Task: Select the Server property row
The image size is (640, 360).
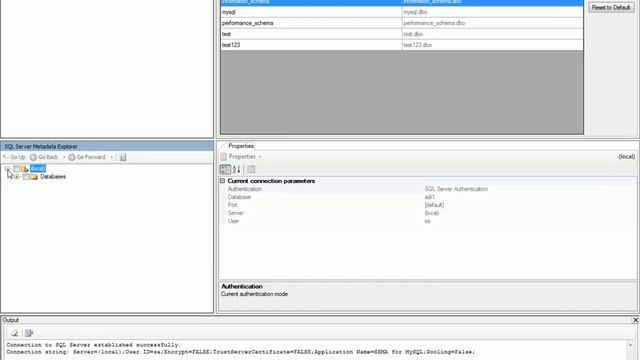Action: click(x=428, y=213)
